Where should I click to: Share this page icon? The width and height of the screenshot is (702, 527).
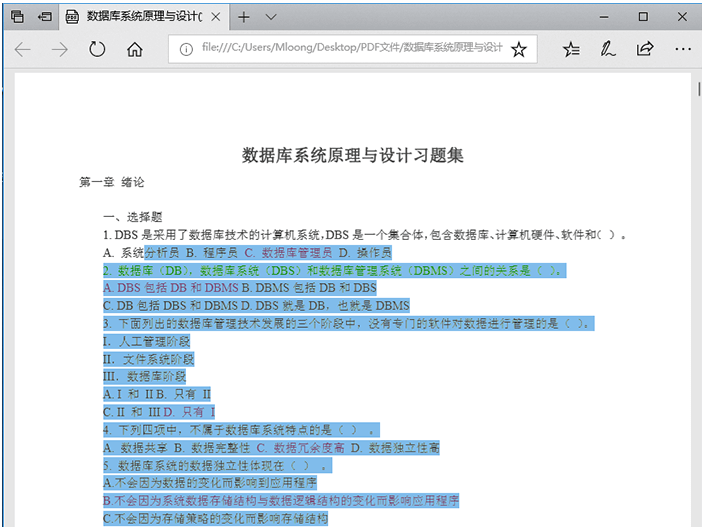645,49
